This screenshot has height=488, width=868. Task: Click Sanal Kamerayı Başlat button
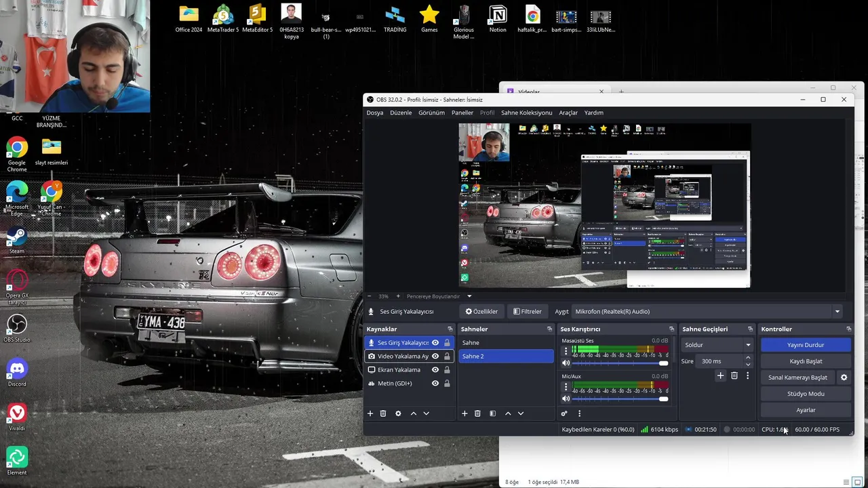(x=798, y=378)
